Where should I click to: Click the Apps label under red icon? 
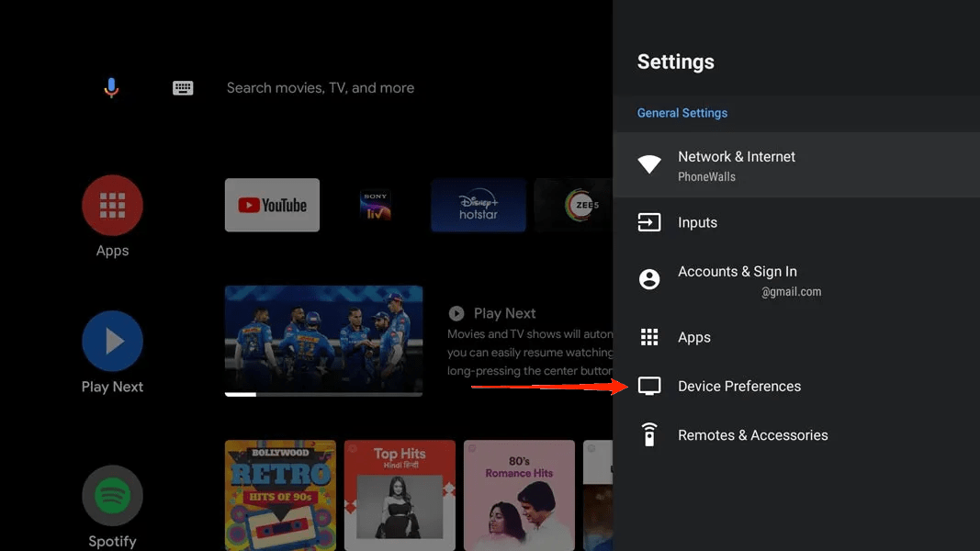[112, 251]
